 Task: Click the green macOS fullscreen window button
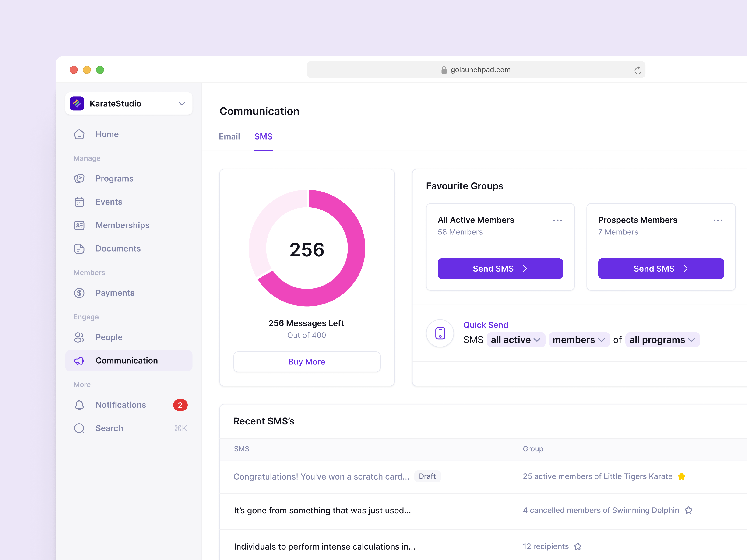(x=100, y=70)
